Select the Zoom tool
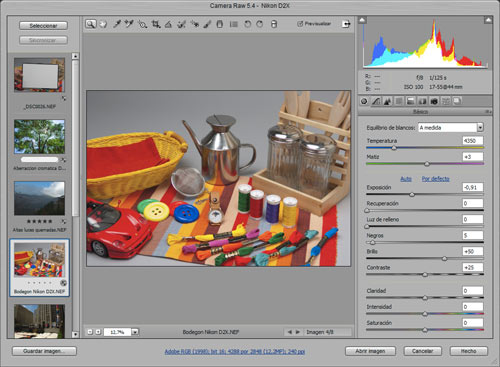 coord(90,24)
